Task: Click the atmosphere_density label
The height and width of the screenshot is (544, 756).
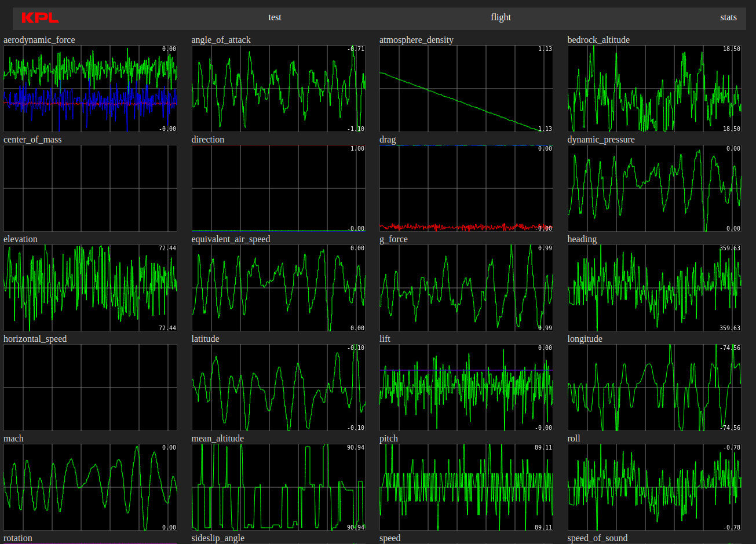Action: point(417,40)
